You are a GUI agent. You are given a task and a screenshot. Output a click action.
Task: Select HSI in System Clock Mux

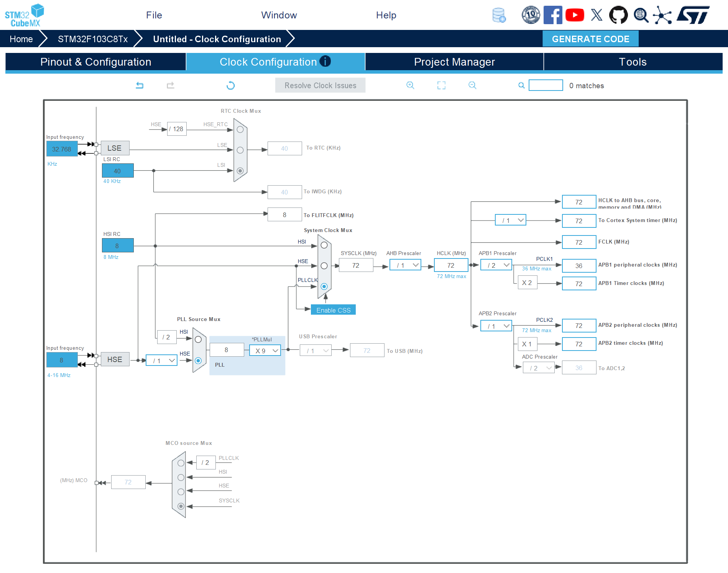324,245
